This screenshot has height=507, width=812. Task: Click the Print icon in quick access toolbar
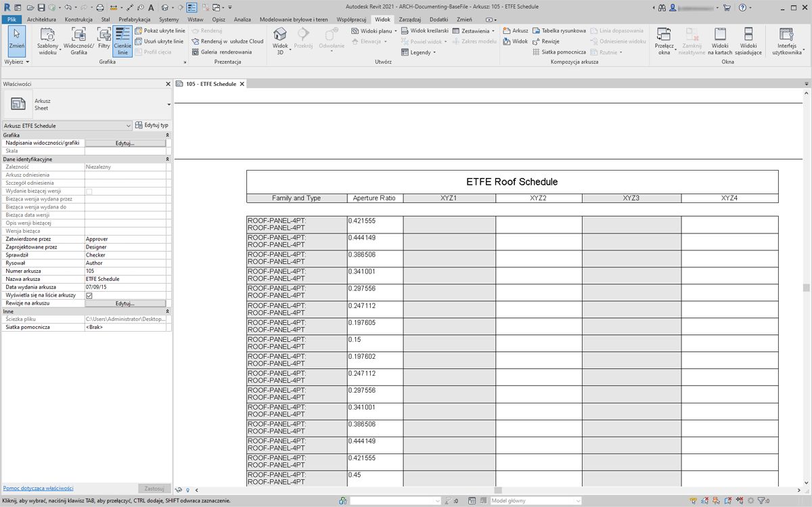(99, 7)
